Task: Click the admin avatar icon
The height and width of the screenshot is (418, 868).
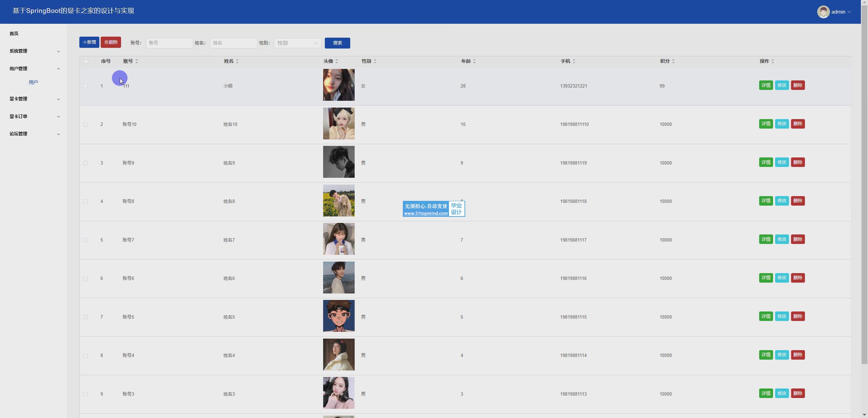Action: pos(823,12)
